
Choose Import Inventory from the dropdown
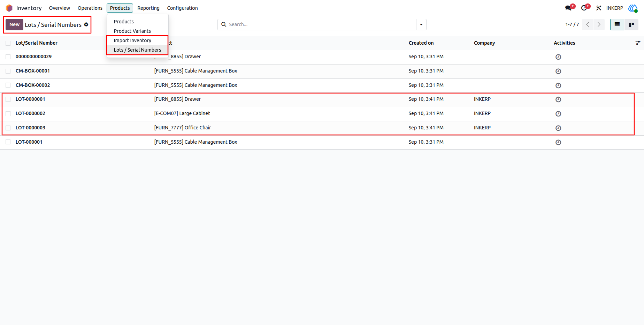[x=137, y=40]
